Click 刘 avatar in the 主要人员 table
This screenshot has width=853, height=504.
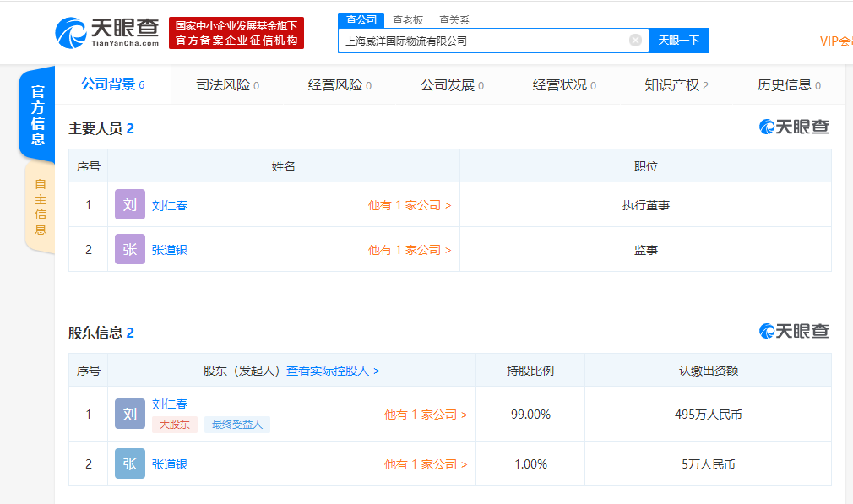(x=129, y=205)
